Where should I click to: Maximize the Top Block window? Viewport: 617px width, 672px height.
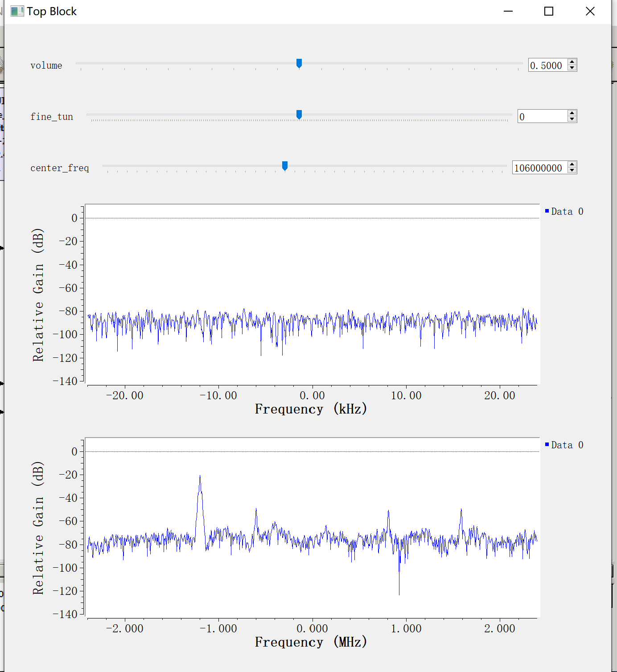pos(549,11)
